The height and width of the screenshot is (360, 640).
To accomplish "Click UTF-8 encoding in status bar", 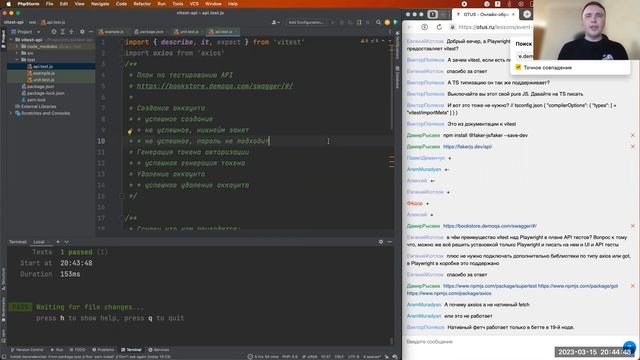I will [354, 357].
